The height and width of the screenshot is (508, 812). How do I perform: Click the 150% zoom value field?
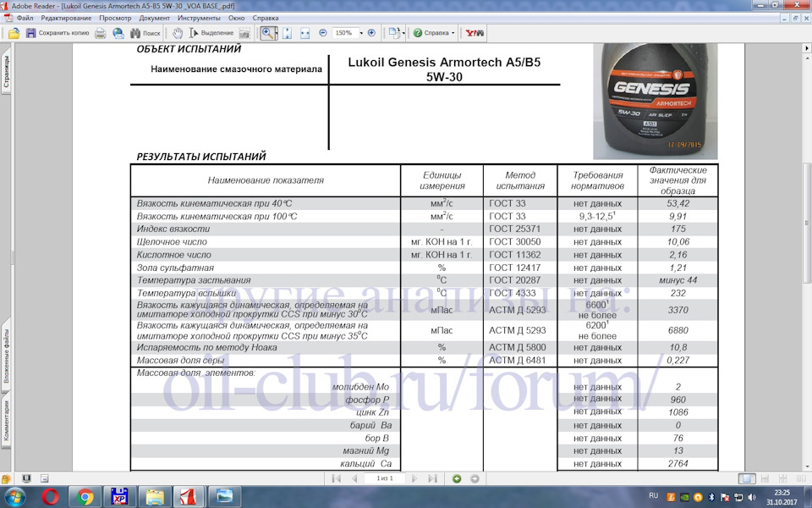click(343, 33)
